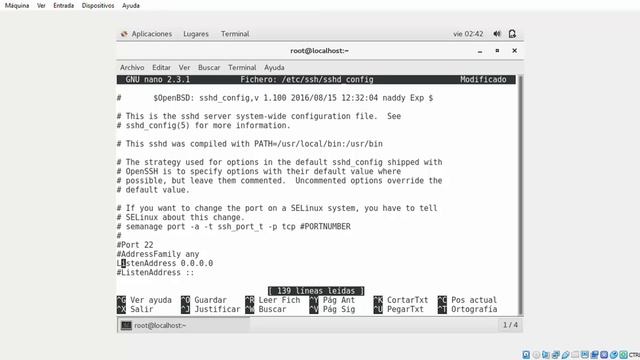This screenshot has width=640, height=360.
Task: Open the Editar menu in terminal
Action: [161, 67]
